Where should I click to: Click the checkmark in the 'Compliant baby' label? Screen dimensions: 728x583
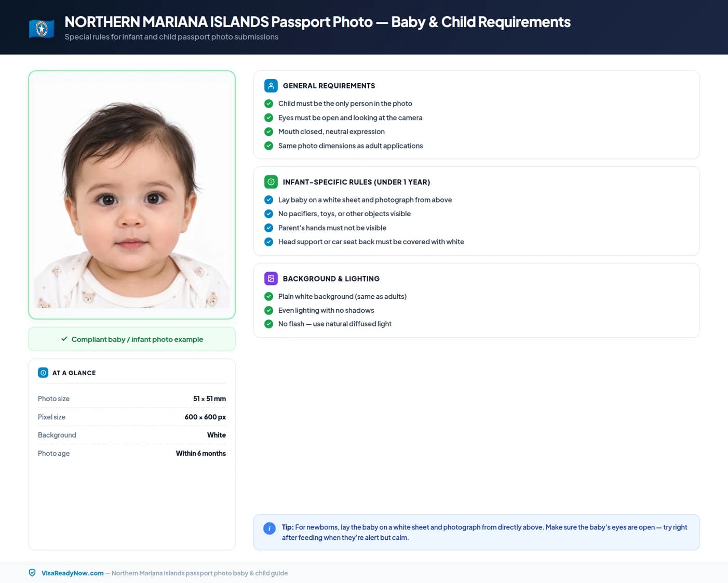tap(64, 339)
